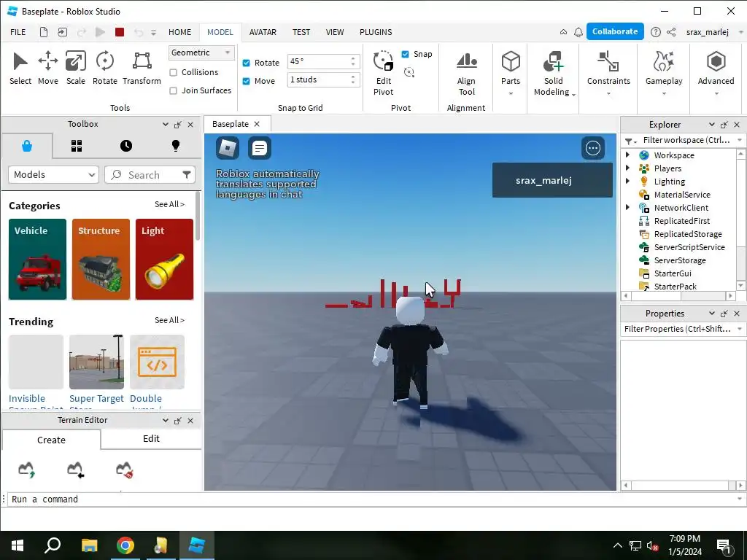Open the notifications bell

578,32
